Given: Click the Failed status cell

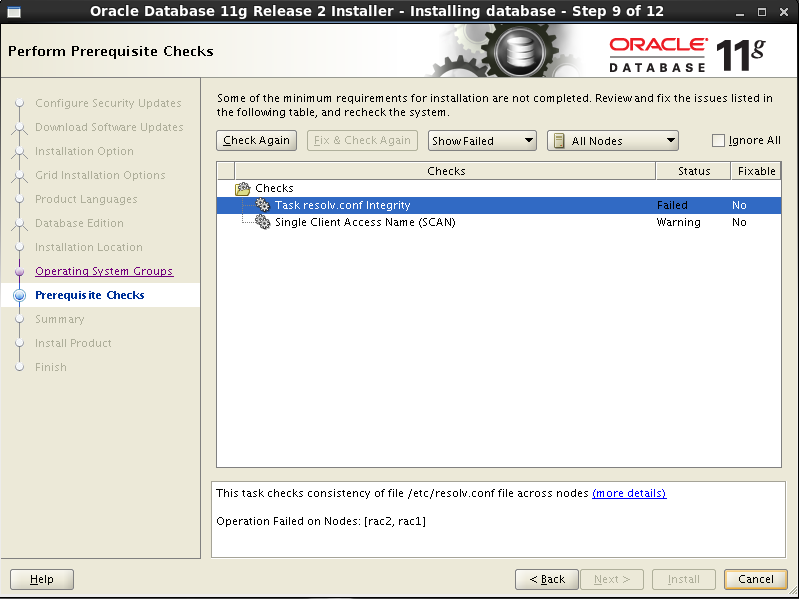Looking at the screenshot, I should tap(672, 205).
